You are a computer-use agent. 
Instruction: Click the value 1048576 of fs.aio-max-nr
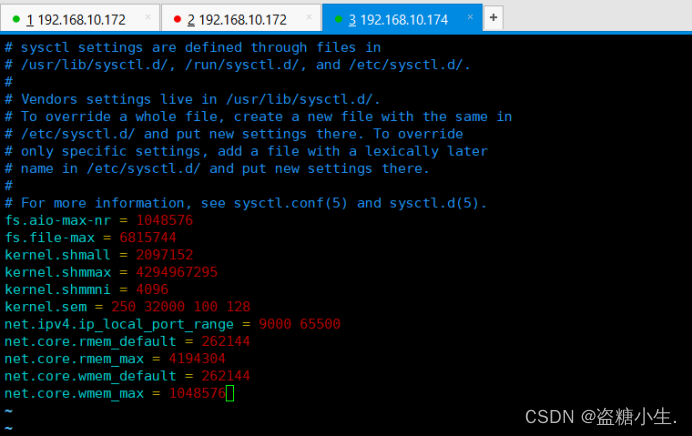tap(164, 220)
